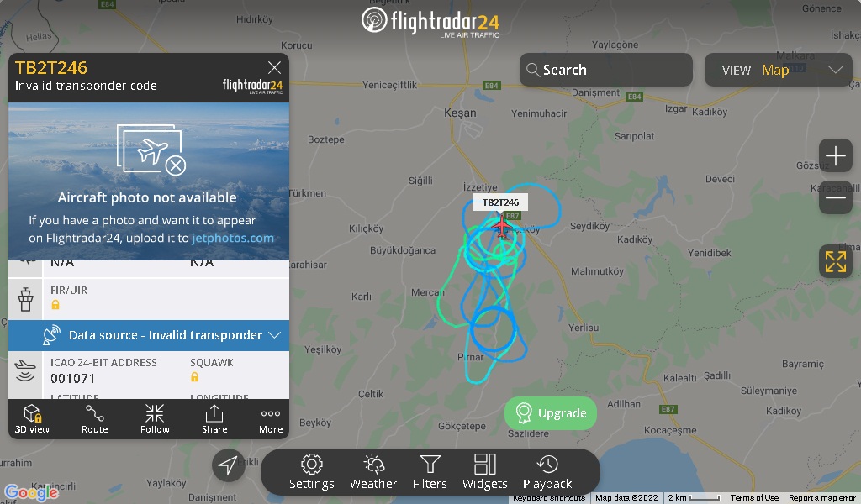Share this flight
Screen dimensions: 861x504
[x=214, y=419]
